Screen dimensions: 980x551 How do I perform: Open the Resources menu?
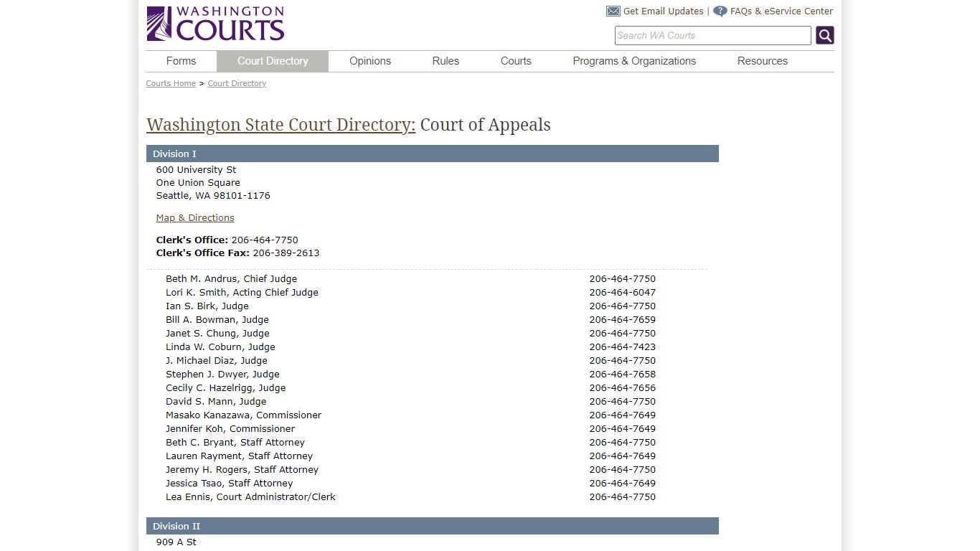[x=763, y=61]
